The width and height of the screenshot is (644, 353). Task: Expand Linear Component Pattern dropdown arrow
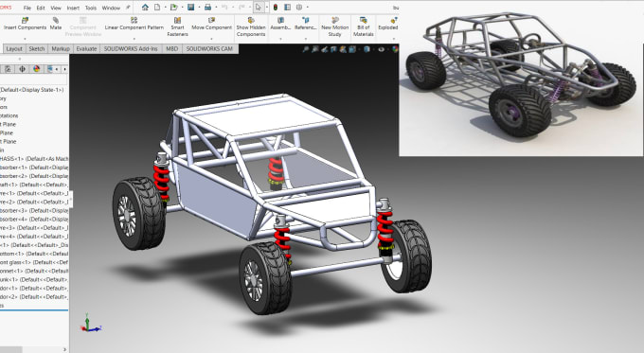(134, 39)
